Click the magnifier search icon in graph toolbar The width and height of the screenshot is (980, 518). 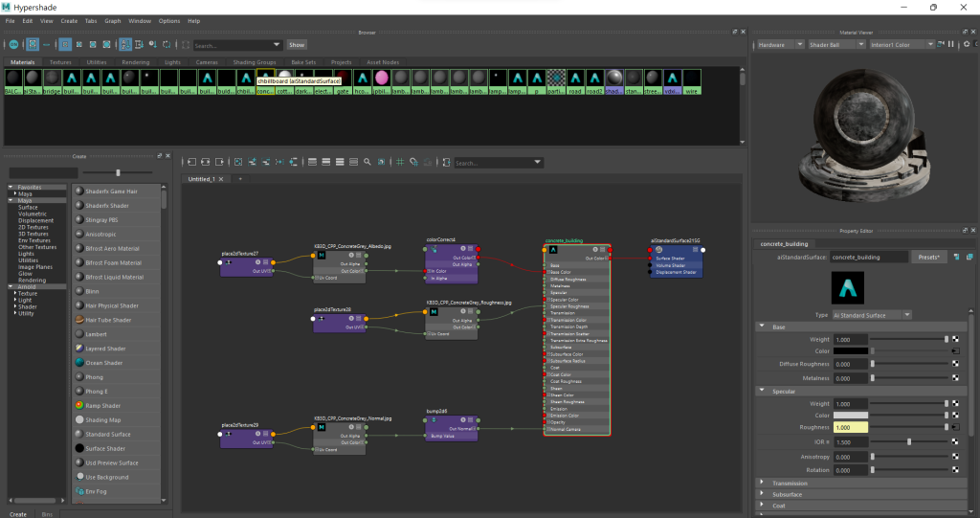pos(367,162)
